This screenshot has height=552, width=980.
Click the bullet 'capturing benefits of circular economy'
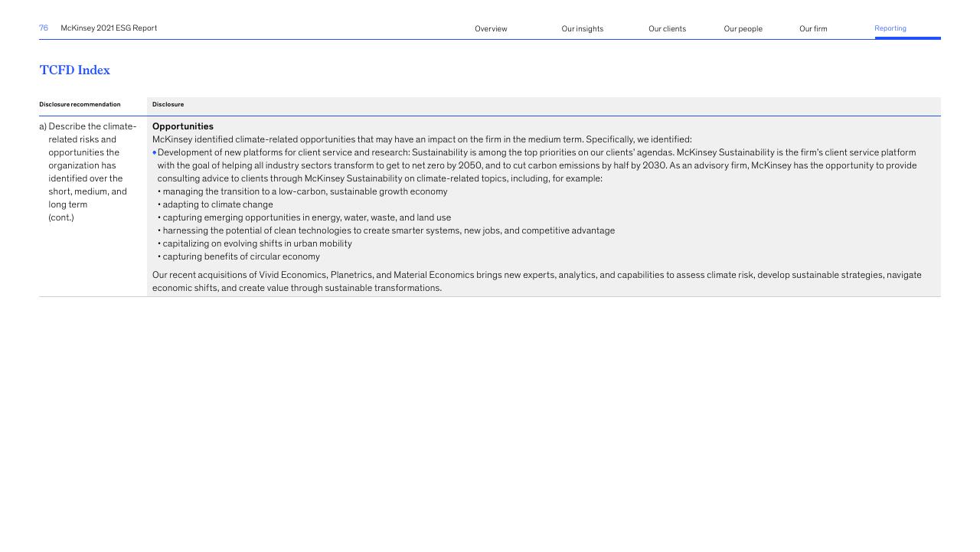pyautogui.click(x=239, y=256)
